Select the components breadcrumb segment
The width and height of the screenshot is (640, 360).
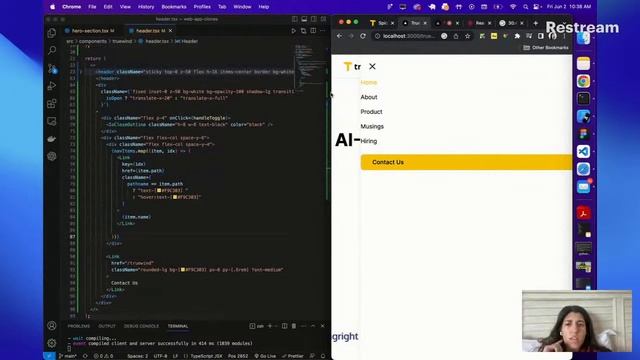(x=93, y=41)
